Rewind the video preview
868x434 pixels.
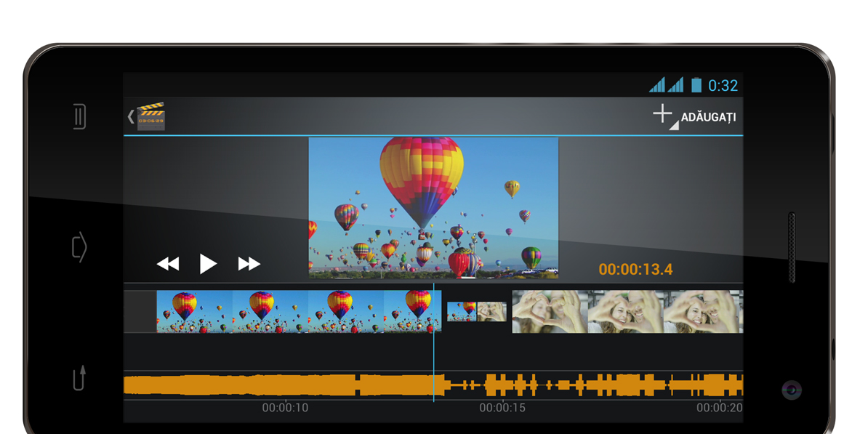coord(168,264)
